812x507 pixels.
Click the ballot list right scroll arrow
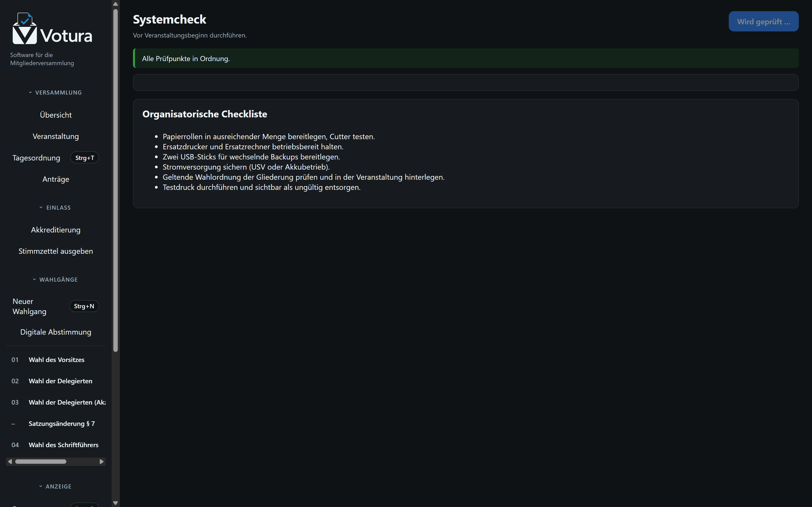[102, 462]
